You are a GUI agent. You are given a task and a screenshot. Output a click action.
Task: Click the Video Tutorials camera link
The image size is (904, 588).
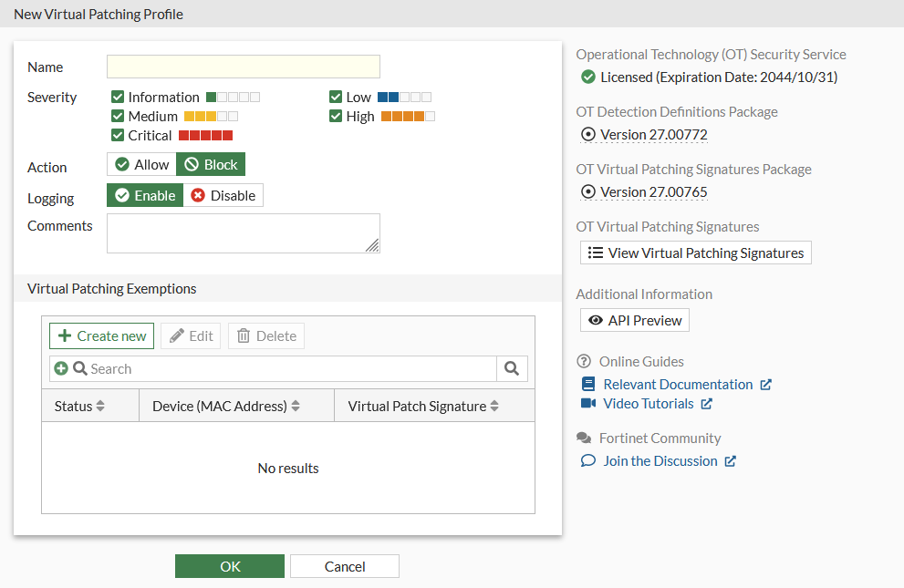[587, 403]
